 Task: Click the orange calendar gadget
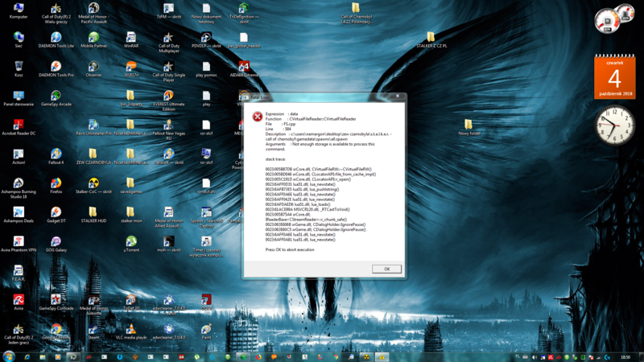[614, 77]
